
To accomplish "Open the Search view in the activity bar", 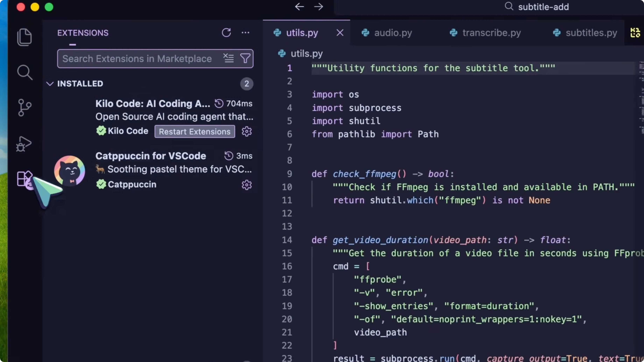I will tap(24, 72).
